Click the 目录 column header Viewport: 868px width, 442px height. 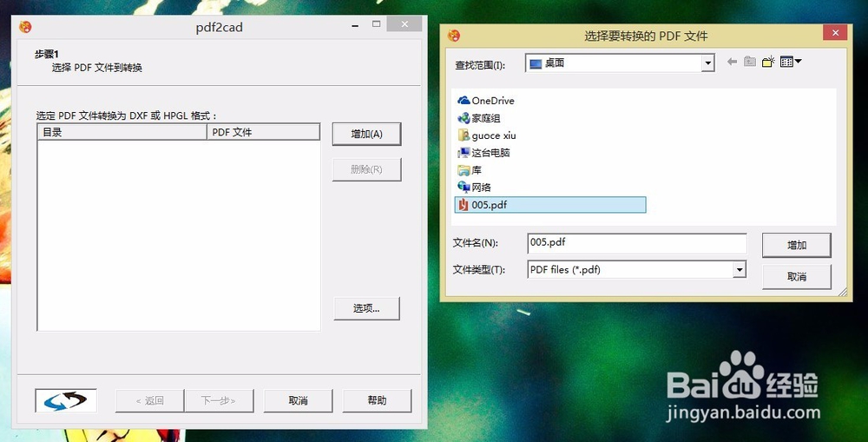122,132
